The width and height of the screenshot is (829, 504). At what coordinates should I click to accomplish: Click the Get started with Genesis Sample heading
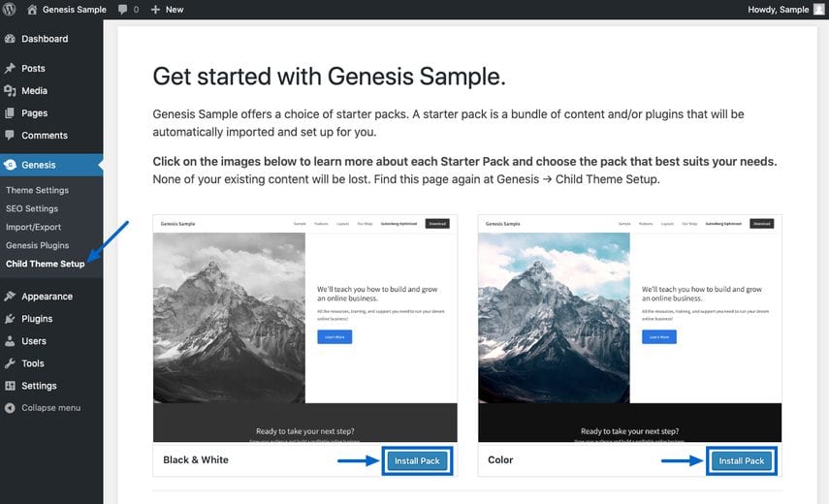point(329,77)
